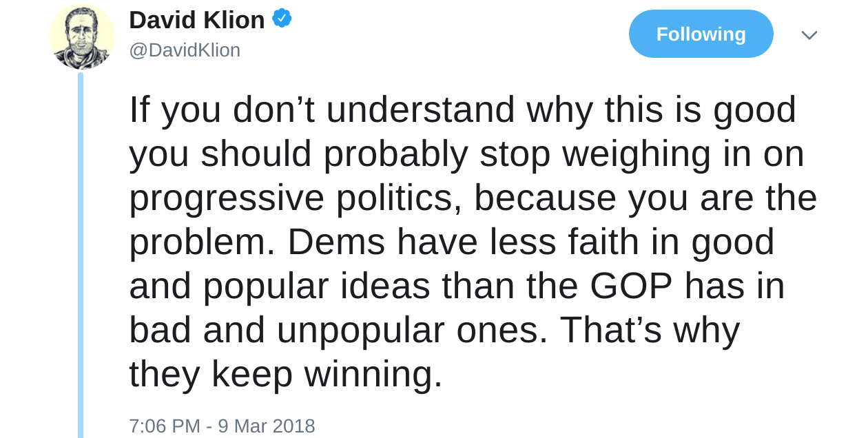Toggle the Following button
Viewport: 868px width, 438px height.
click(701, 34)
